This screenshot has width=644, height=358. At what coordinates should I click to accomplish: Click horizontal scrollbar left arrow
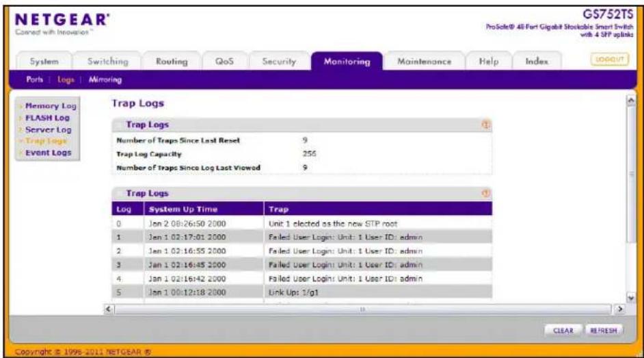tap(109, 309)
